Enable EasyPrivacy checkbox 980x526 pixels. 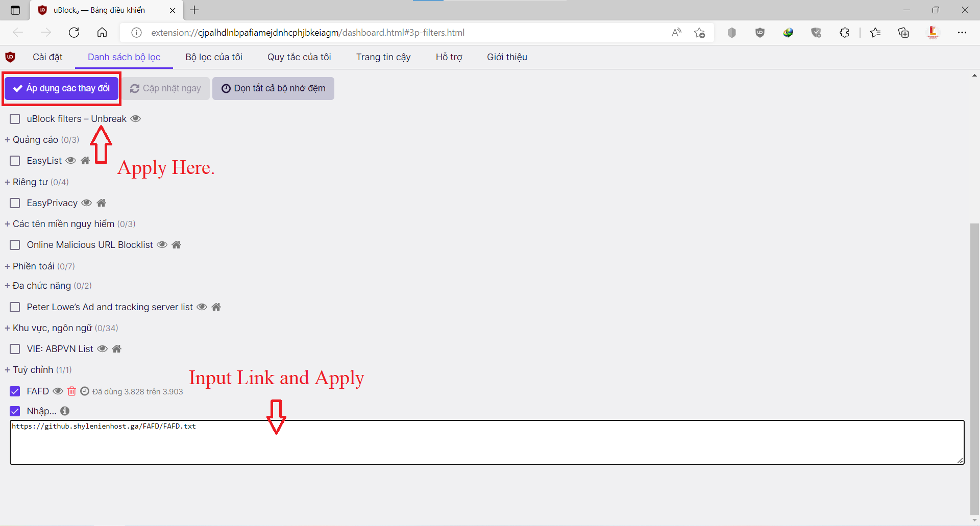[15, 203]
